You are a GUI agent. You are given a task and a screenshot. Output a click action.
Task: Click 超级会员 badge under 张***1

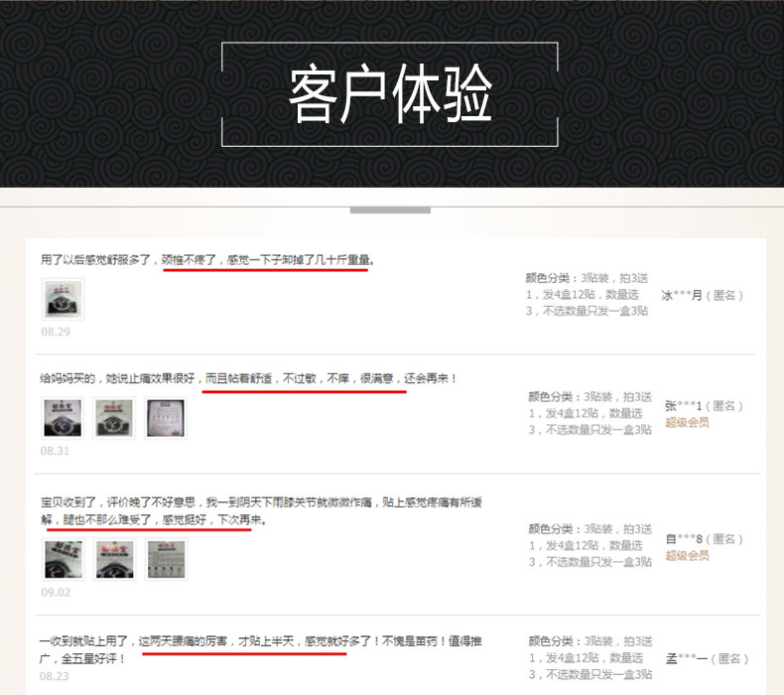(x=687, y=422)
